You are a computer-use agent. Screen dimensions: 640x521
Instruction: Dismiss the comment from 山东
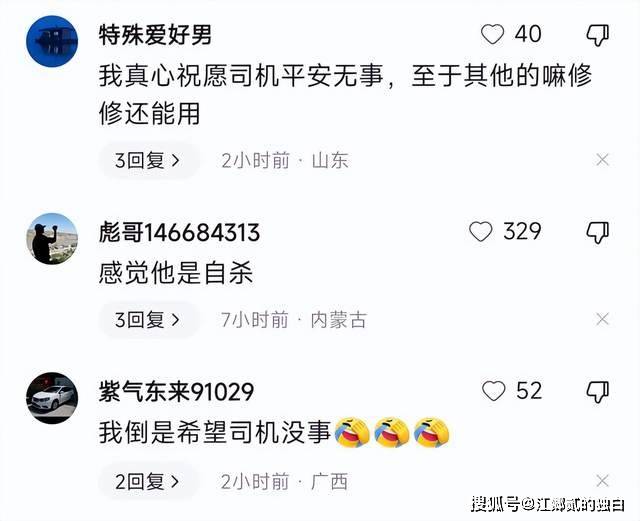pos(602,160)
